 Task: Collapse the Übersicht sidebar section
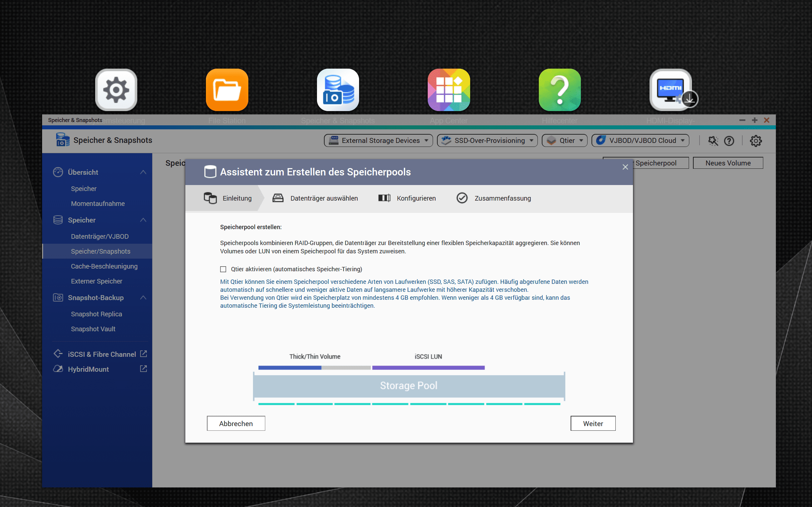pyautogui.click(x=143, y=172)
